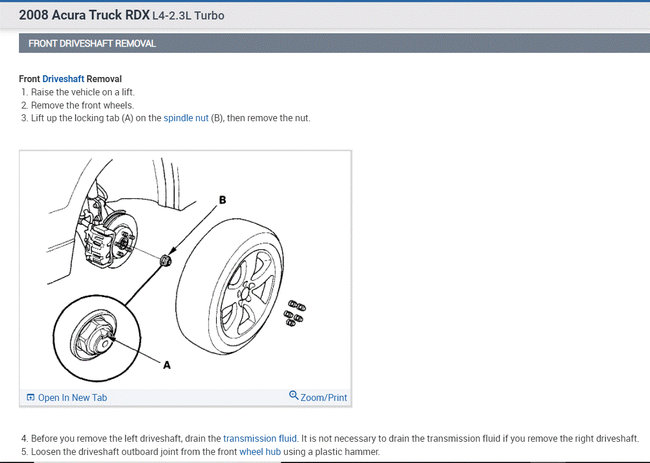
Task: Click step 5 text 'using a plastic hammer.'
Action: pyautogui.click(x=331, y=451)
